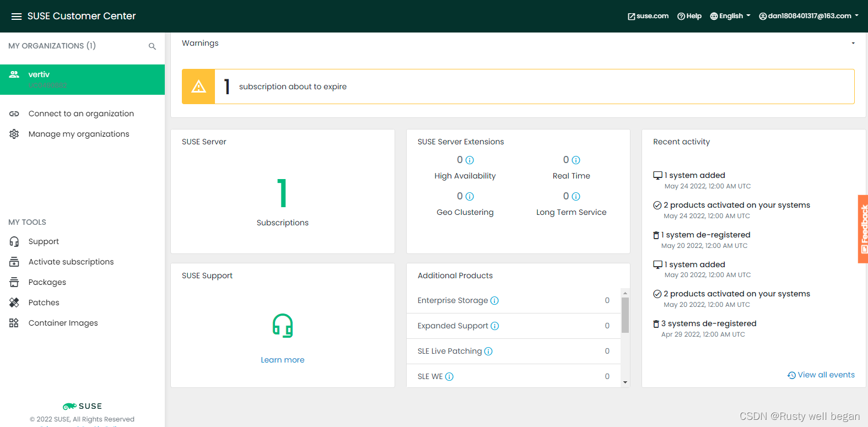Image resolution: width=868 pixels, height=427 pixels.
Task: Click the yellow warning triangle icon
Action: 198,87
